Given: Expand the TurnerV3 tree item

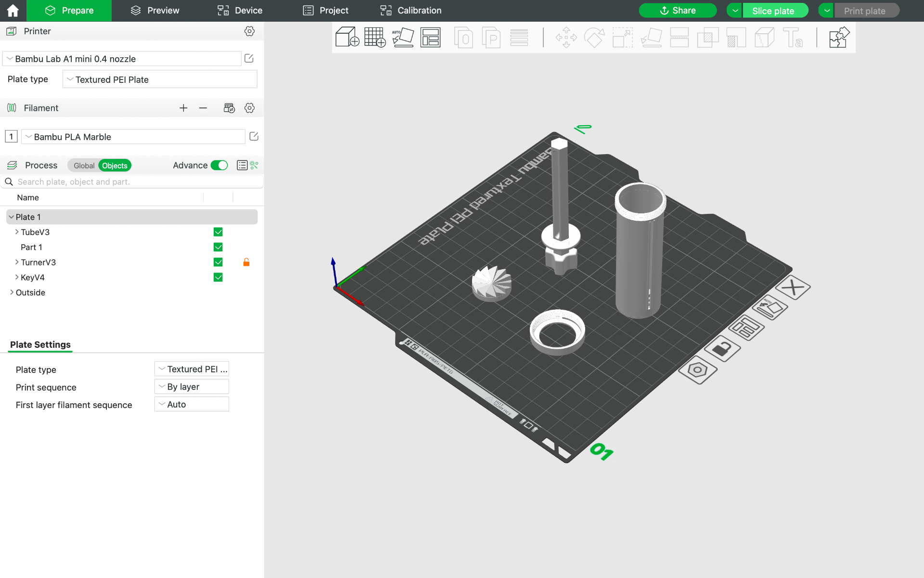Looking at the screenshot, I should pos(17,262).
